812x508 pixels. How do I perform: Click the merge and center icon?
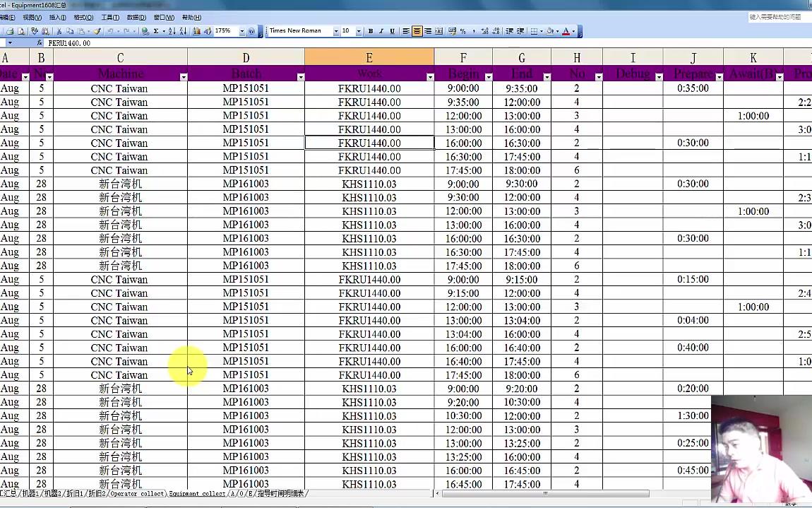[x=438, y=31]
